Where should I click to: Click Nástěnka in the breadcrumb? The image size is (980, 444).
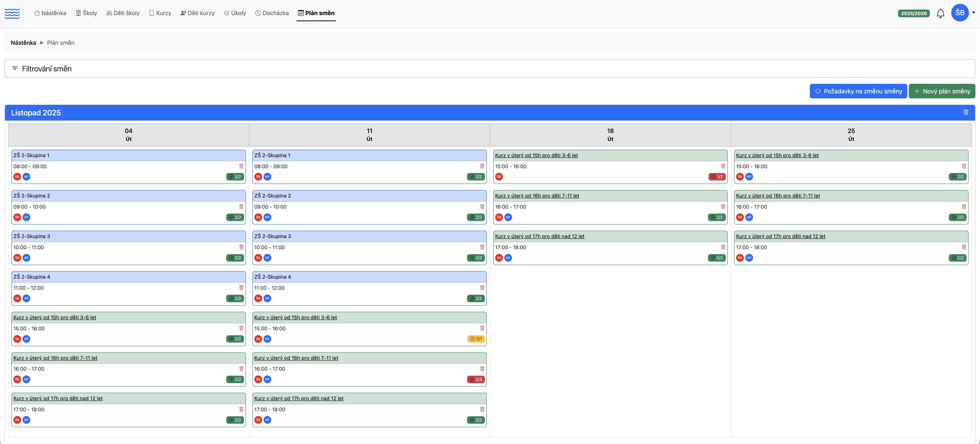click(x=23, y=43)
